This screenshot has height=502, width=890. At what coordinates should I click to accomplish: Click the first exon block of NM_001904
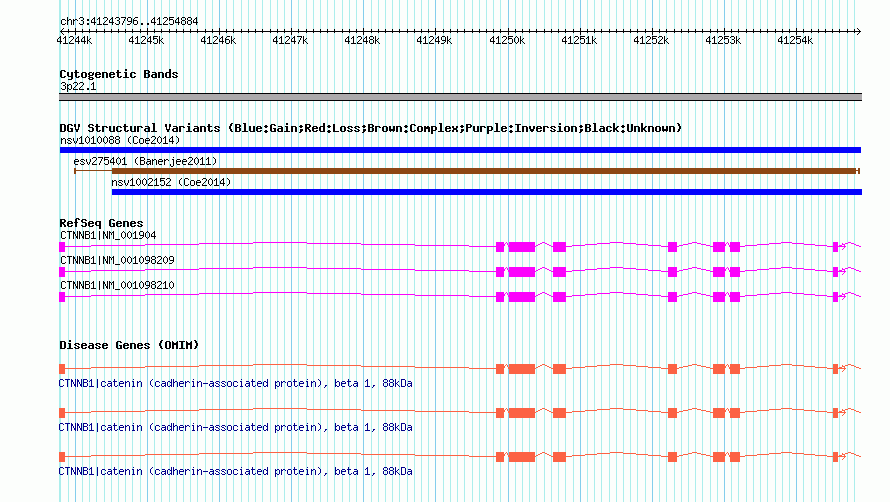point(62,247)
